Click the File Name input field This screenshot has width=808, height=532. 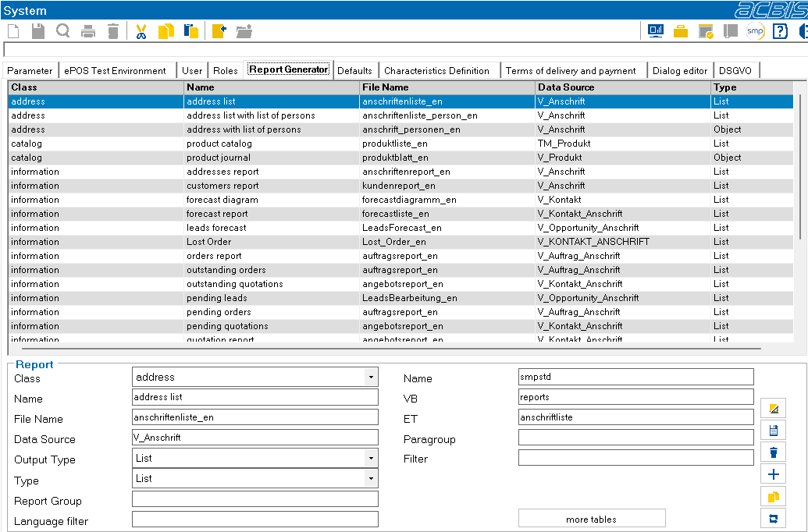point(255,417)
